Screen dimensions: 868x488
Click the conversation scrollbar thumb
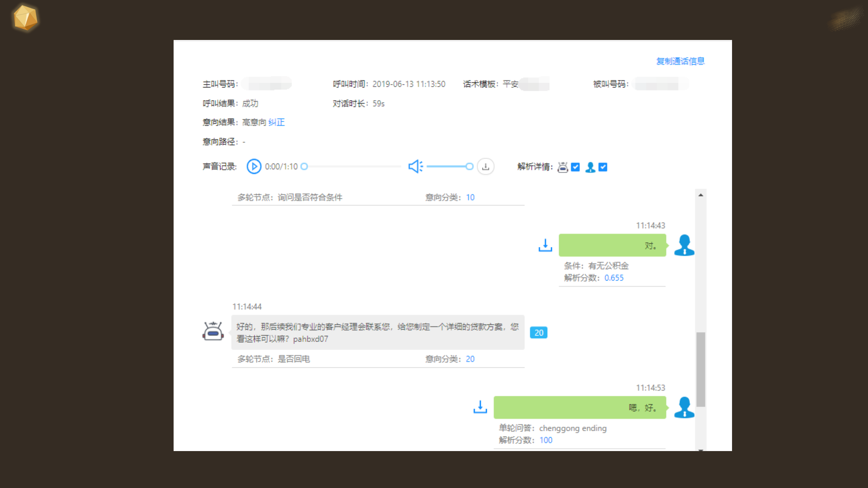[x=701, y=369]
